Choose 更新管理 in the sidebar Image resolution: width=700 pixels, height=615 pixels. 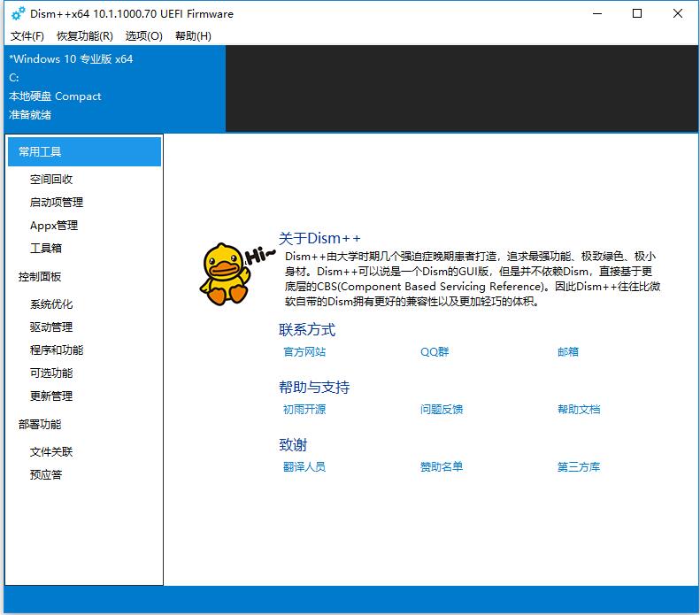(x=51, y=396)
